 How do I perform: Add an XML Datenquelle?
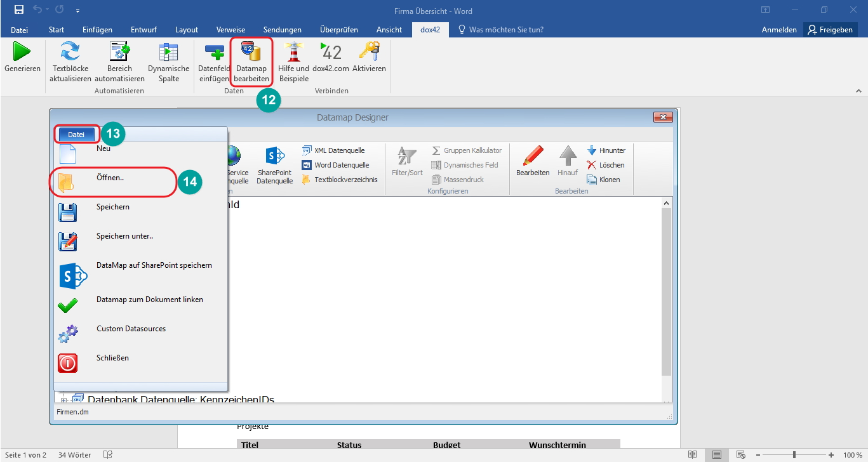333,150
